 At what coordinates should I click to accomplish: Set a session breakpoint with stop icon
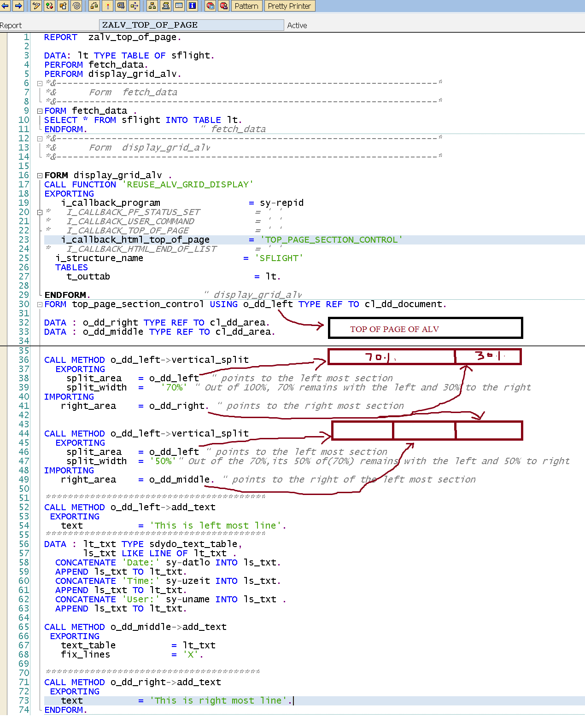tap(210, 6)
